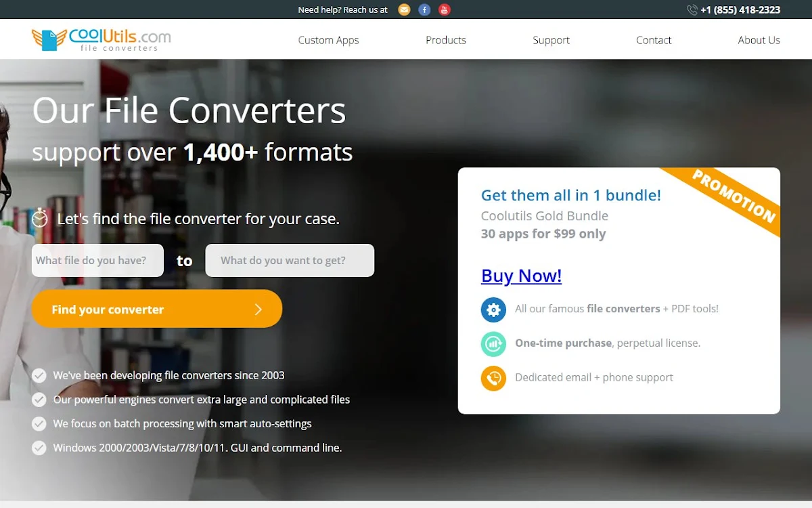Open the Support menu

(551, 40)
